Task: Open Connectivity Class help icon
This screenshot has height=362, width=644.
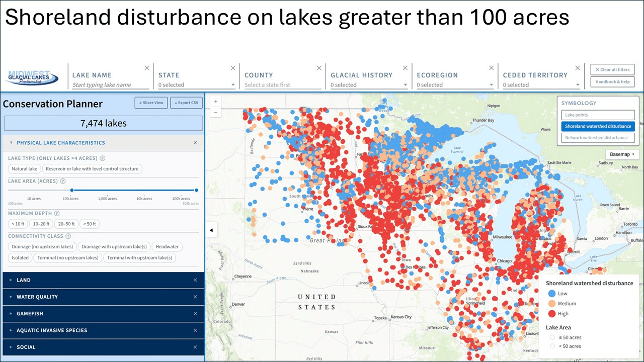Action: (x=68, y=236)
